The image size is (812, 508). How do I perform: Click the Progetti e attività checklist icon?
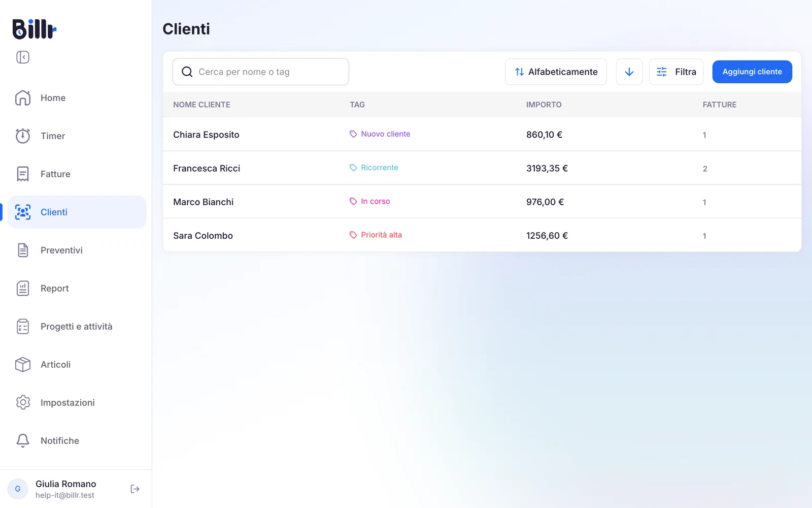point(23,326)
